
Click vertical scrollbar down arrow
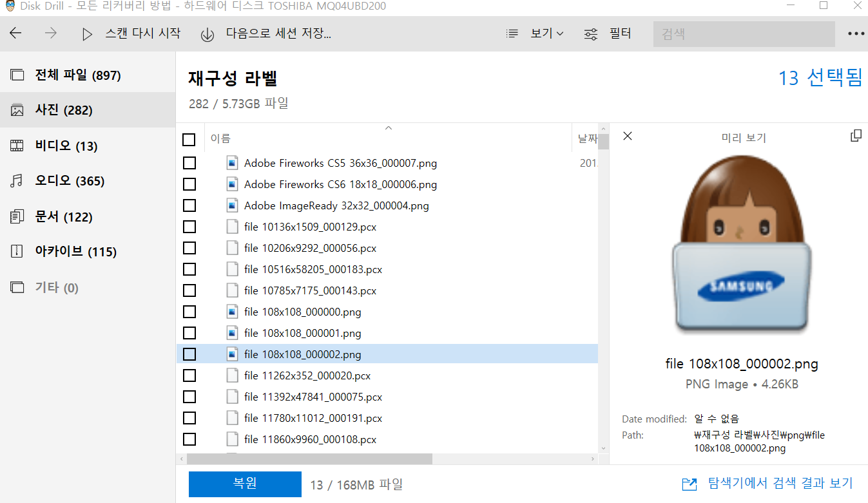(x=603, y=448)
